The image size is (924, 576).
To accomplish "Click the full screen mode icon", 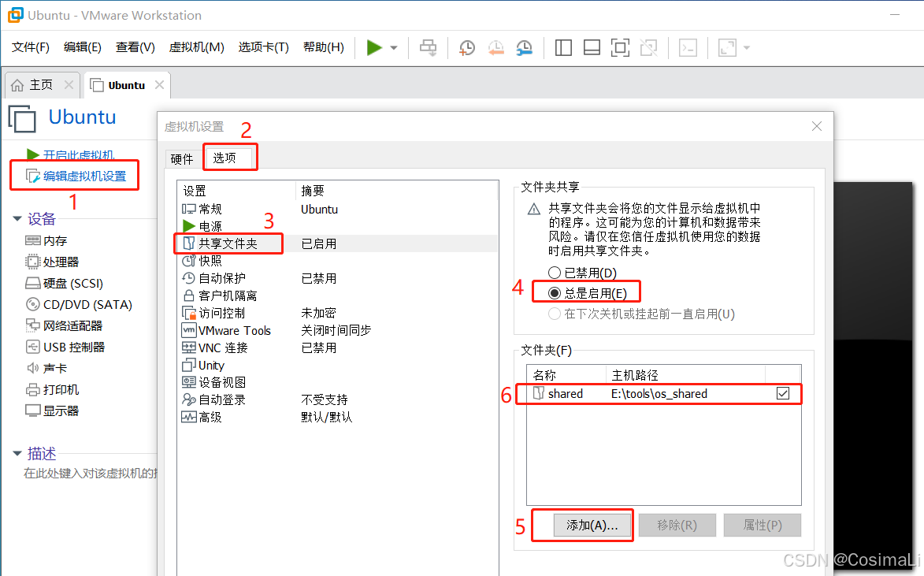I will [620, 48].
